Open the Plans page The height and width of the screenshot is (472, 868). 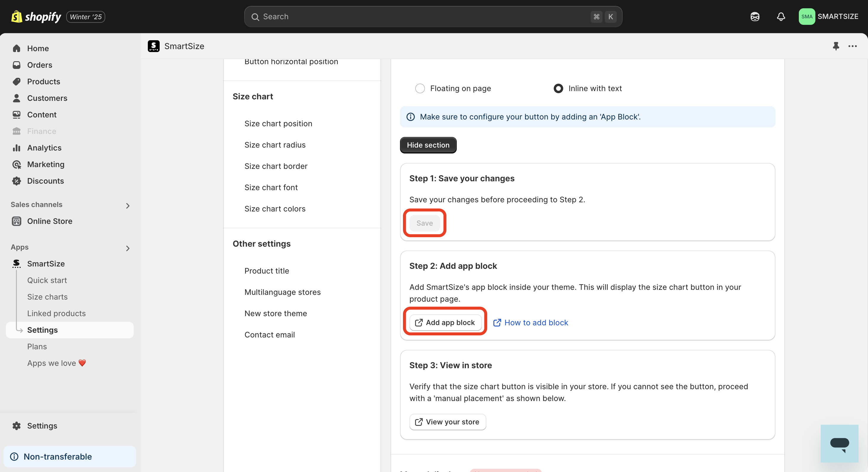37,347
